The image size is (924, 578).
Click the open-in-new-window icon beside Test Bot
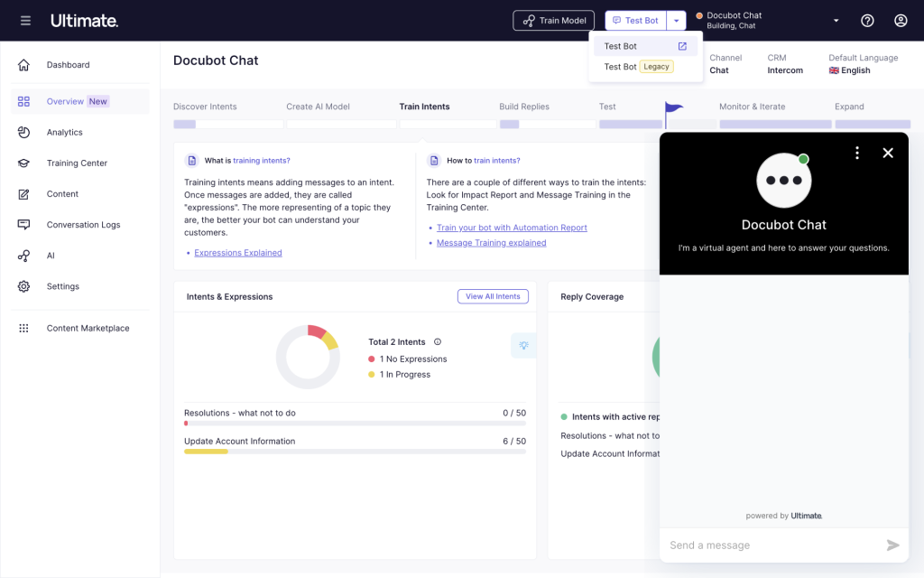(x=682, y=46)
